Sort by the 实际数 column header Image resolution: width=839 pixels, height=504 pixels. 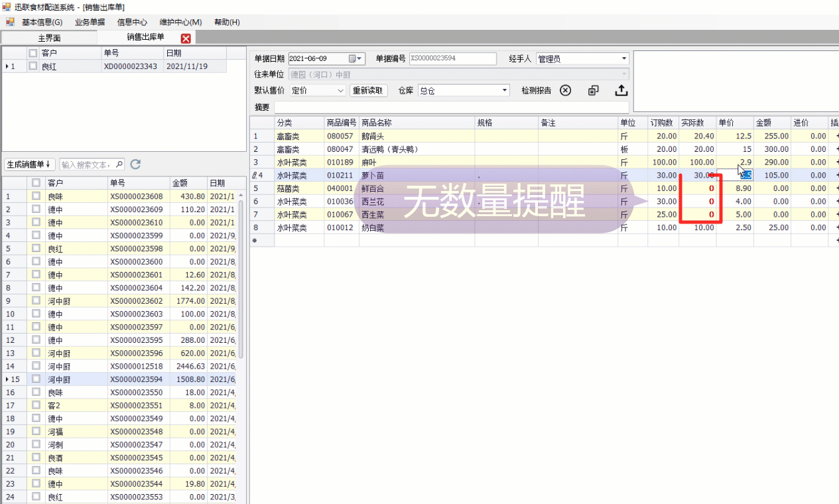coord(697,123)
